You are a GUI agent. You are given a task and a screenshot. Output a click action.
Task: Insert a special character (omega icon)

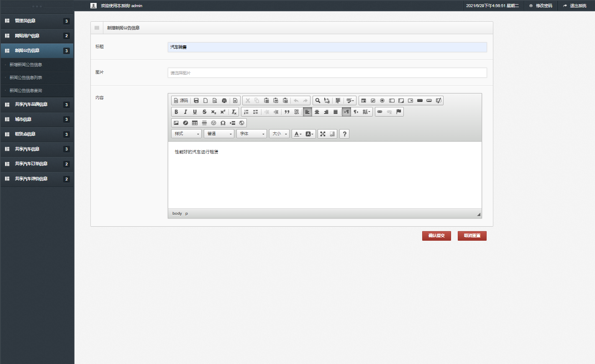tap(223, 123)
